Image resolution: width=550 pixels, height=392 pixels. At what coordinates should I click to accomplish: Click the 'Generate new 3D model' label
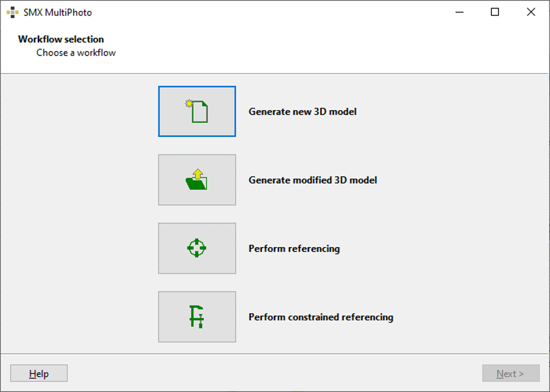tap(302, 111)
